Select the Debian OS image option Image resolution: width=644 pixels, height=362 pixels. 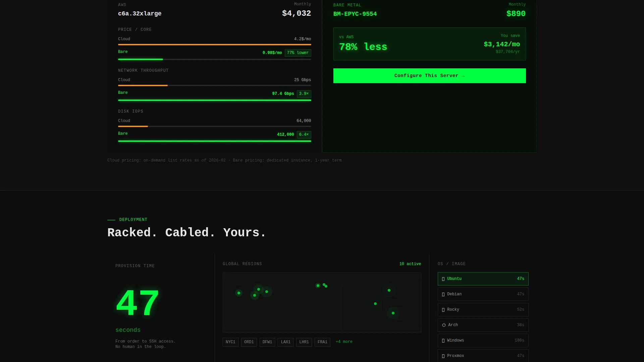coord(483,294)
